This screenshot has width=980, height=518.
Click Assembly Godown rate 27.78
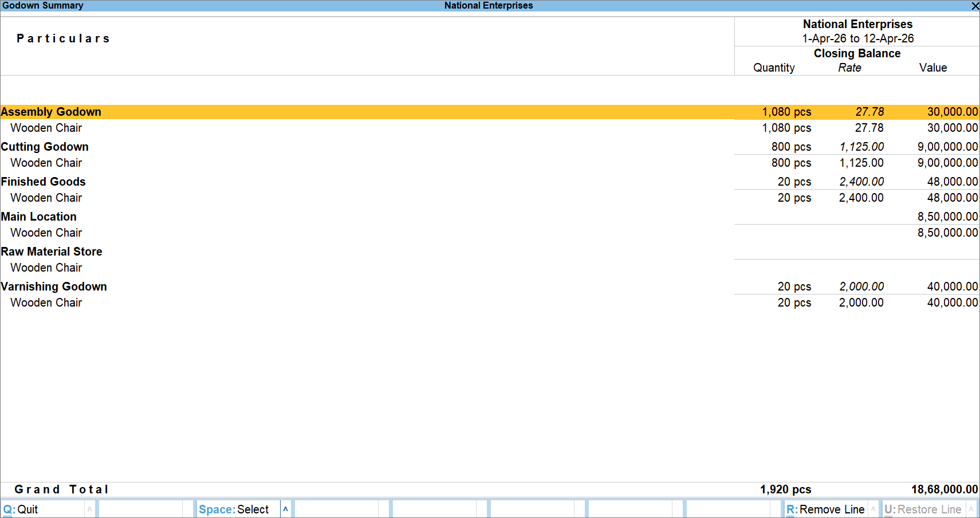tap(869, 112)
